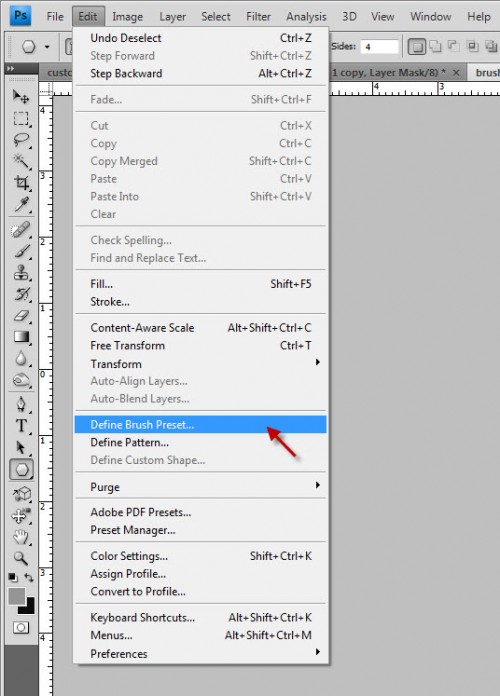500x696 pixels.
Task: Close the Layer Mask/8 document tab
Action: click(456, 73)
